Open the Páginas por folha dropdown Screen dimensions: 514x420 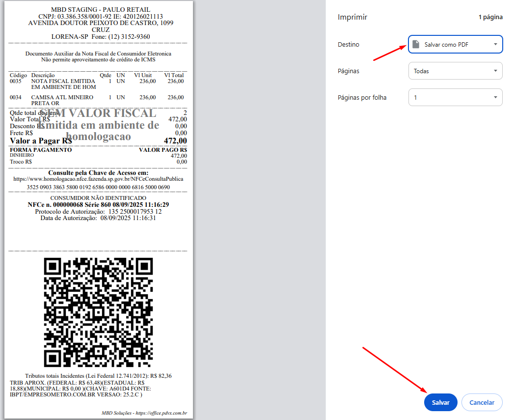pos(455,97)
